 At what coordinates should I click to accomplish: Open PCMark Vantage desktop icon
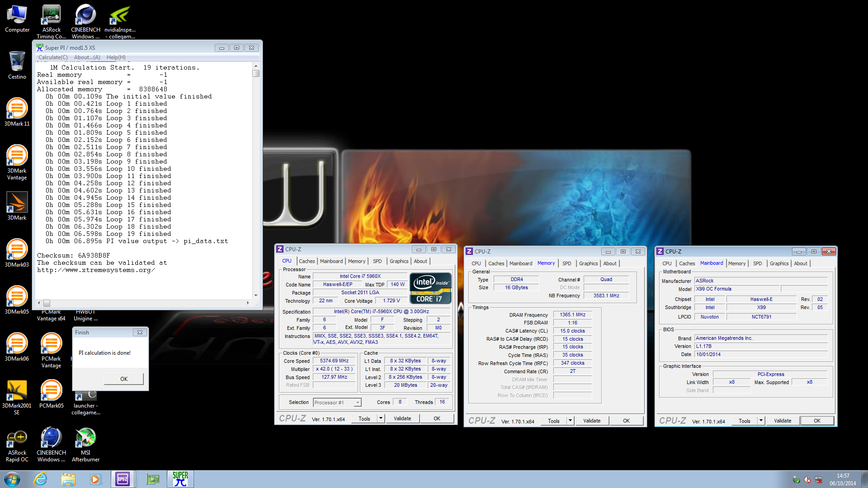tap(51, 351)
